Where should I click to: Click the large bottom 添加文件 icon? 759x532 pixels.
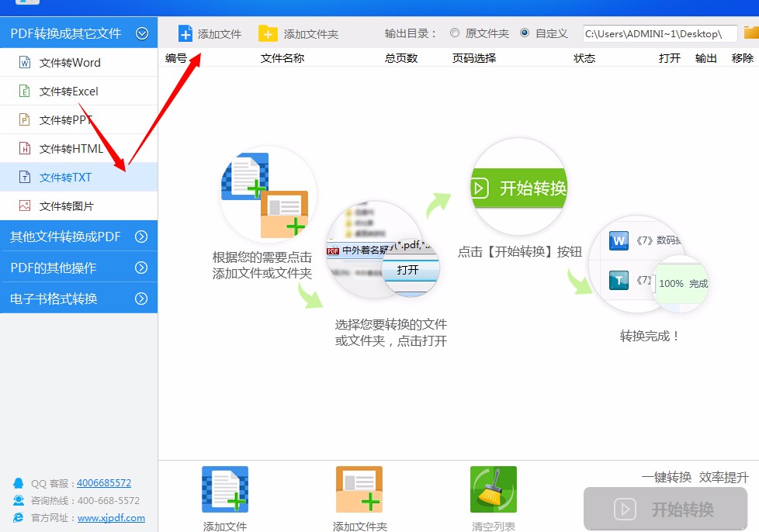[225, 489]
